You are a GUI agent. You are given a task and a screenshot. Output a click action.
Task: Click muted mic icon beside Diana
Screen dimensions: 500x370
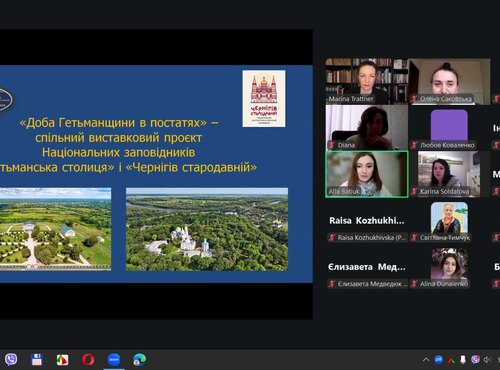click(x=332, y=145)
